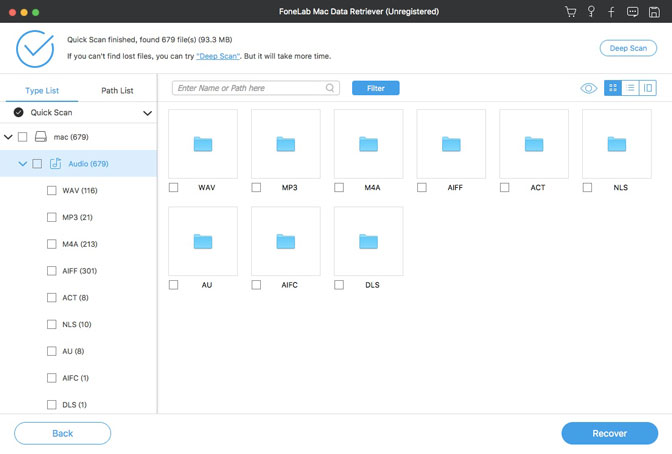
Task: Click the search magnifier icon
Action: (330, 88)
